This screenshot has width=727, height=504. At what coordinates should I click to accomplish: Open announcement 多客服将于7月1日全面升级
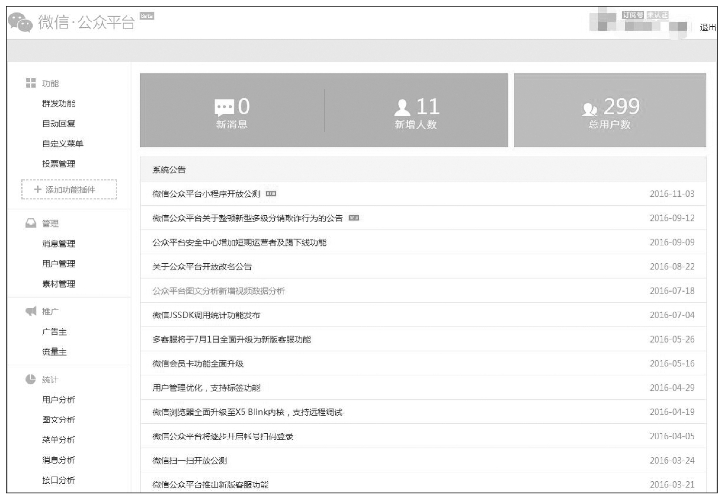[x=231, y=339]
